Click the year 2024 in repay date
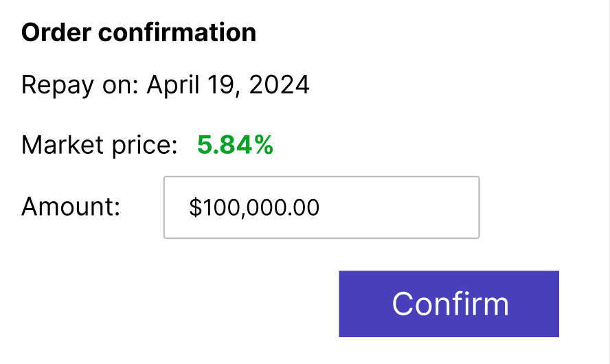This screenshot has height=364, width=610. [279, 86]
